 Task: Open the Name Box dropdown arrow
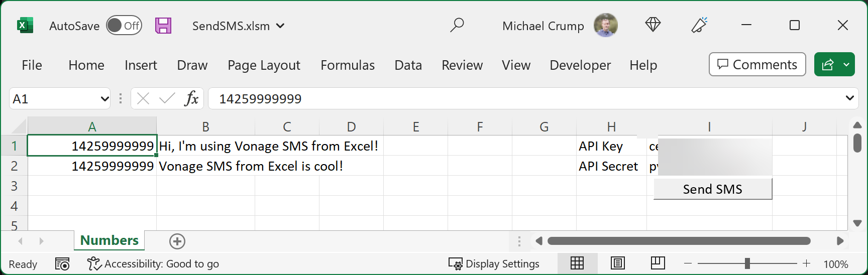[104, 99]
